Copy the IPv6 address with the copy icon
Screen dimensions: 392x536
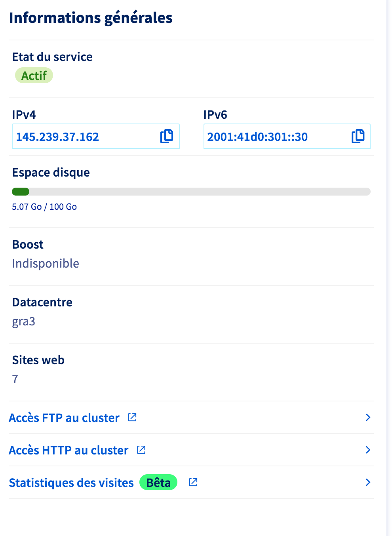pos(358,136)
